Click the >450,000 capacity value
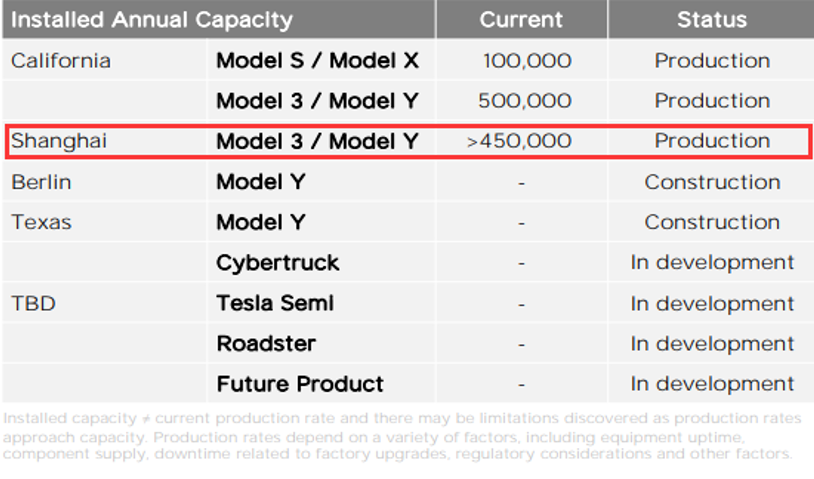The image size is (814, 479). [x=519, y=141]
